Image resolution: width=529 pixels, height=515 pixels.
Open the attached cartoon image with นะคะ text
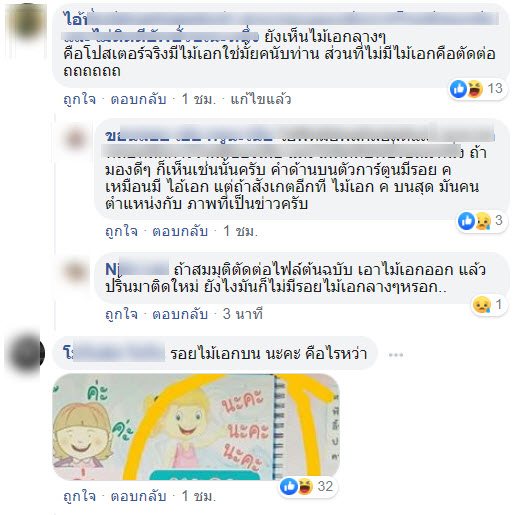click(196, 427)
